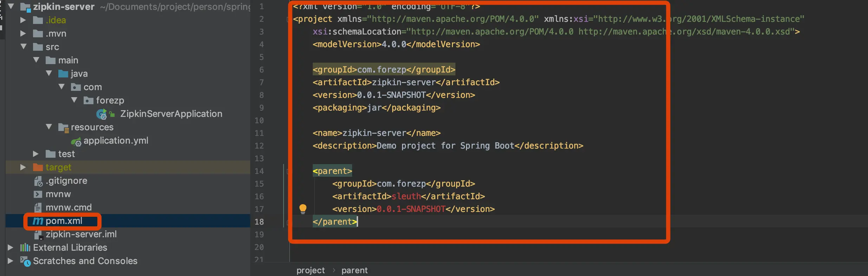Click the mvnw script file icon
868x276 pixels.
click(38, 194)
